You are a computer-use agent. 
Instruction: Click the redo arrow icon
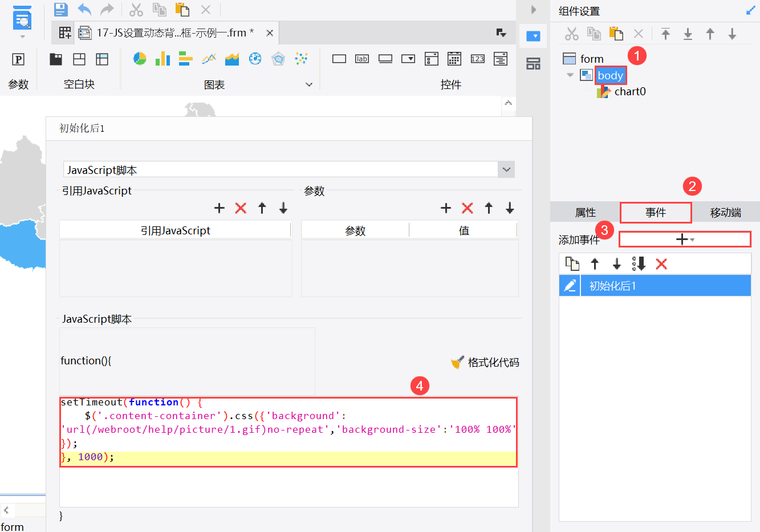click(x=107, y=9)
